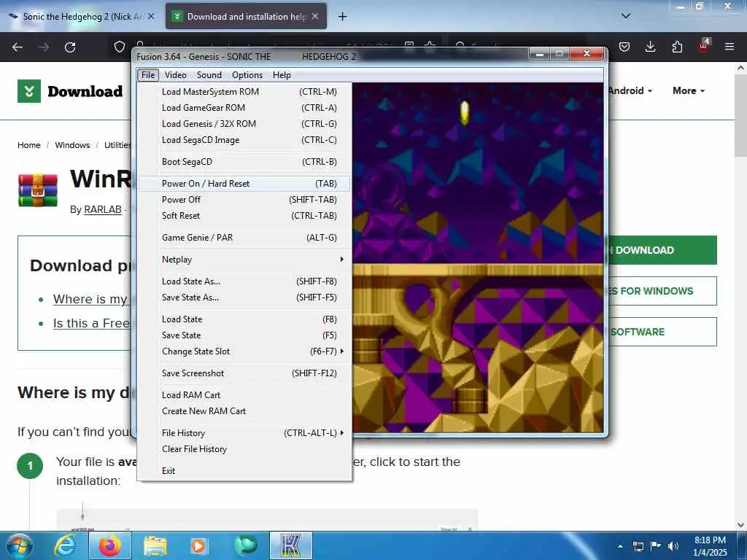The width and height of the screenshot is (747, 560).
Task: Choose Exit in File menu
Action: coord(245,471)
